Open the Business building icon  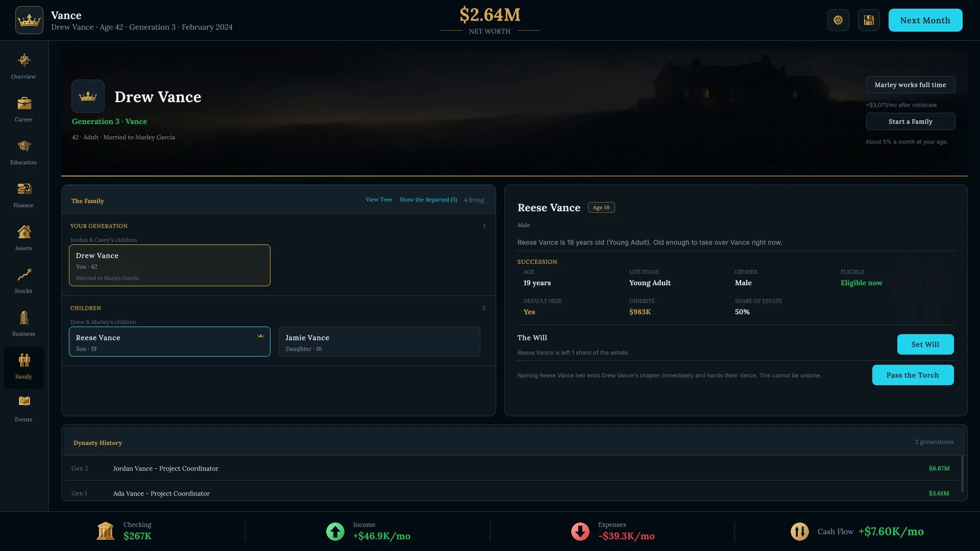(24, 318)
